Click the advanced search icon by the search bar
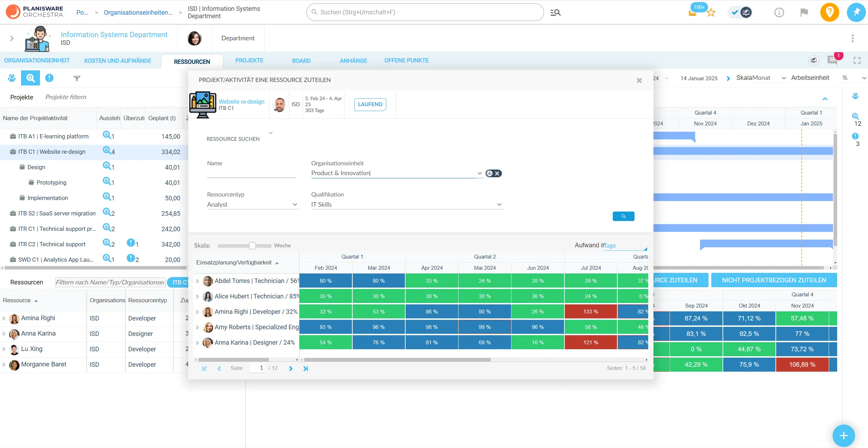The width and height of the screenshot is (868, 448). coord(555,13)
